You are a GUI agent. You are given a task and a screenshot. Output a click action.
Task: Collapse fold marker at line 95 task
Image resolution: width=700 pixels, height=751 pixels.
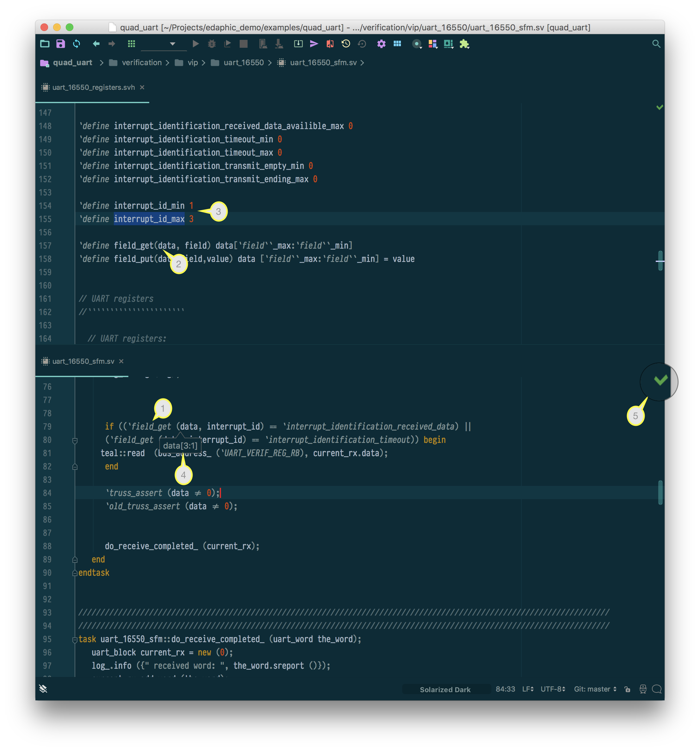(x=75, y=640)
